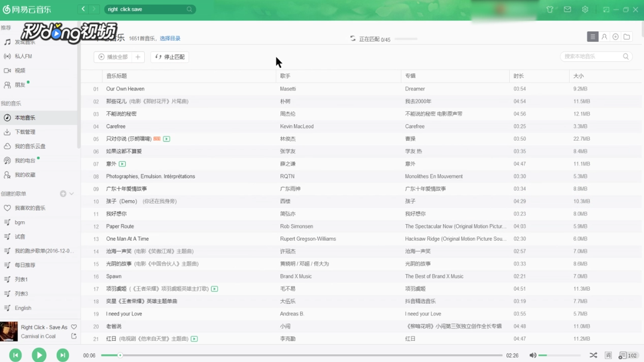Open the 试音 playlist

pyautogui.click(x=39, y=237)
